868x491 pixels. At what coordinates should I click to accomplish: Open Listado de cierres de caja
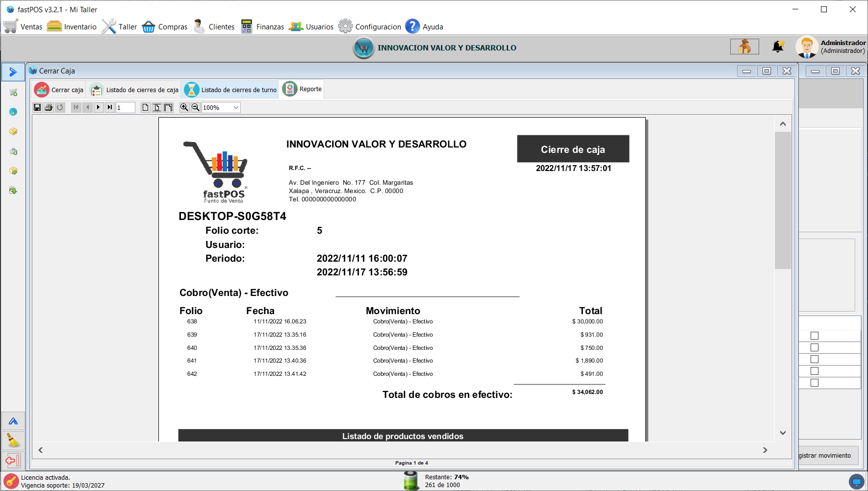[135, 90]
